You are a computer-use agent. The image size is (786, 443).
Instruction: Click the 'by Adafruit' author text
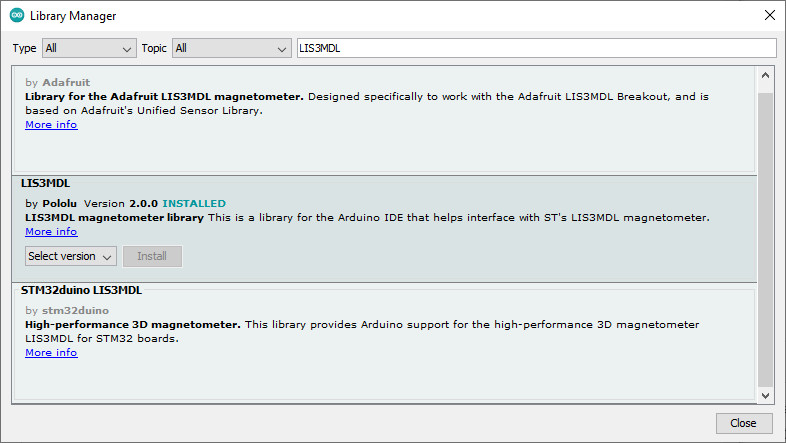[58, 82]
